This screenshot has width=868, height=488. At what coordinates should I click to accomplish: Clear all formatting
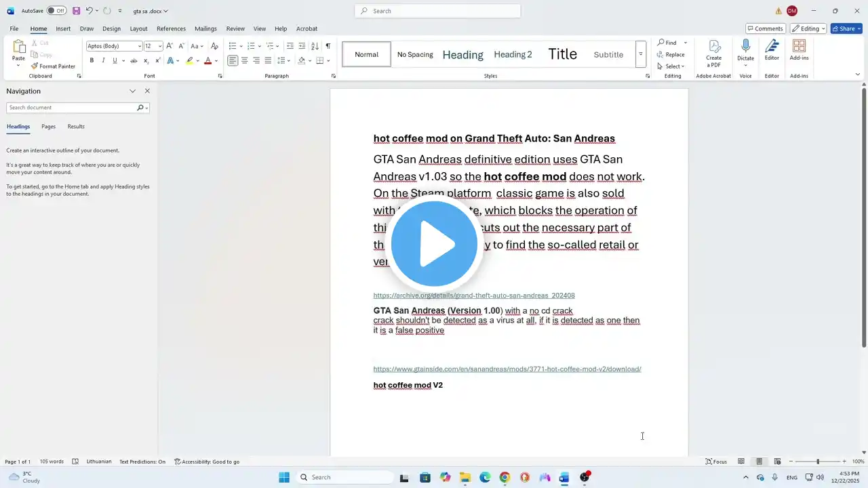(214, 46)
